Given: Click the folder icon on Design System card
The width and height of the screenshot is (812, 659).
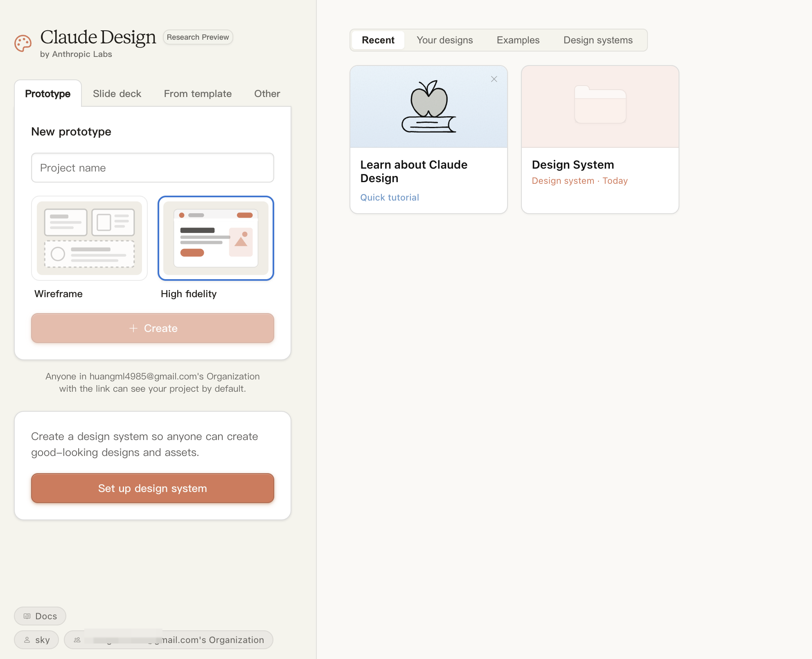Looking at the screenshot, I should tap(600, 104).
